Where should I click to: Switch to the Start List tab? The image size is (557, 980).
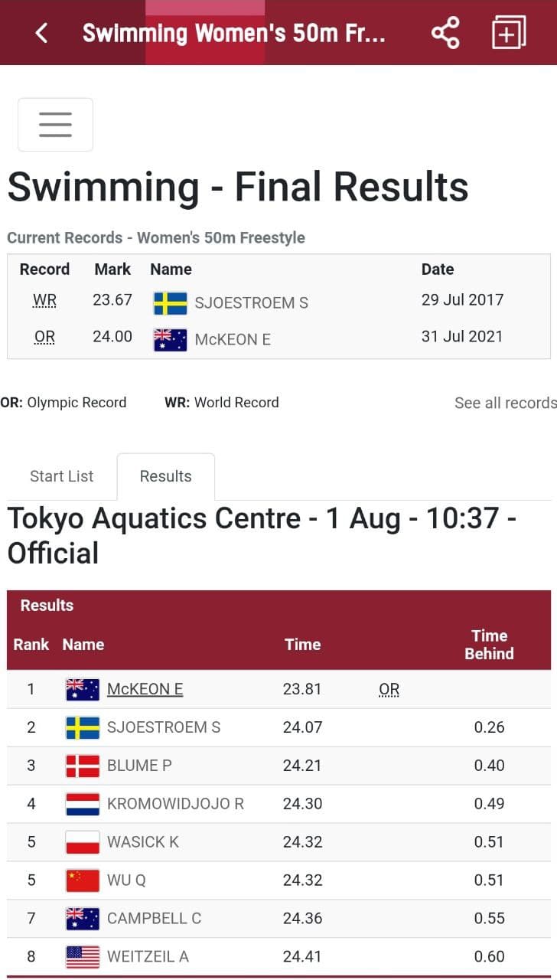(x=61, y=476)
